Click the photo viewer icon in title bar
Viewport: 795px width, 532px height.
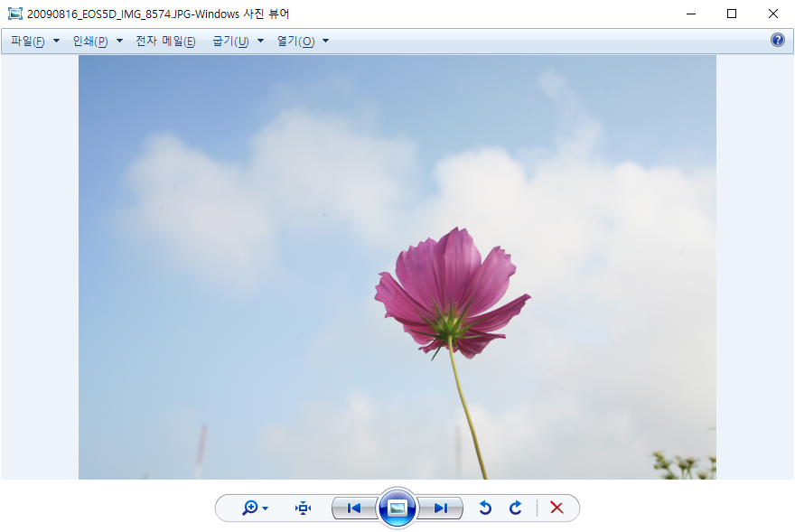point(15,14)
